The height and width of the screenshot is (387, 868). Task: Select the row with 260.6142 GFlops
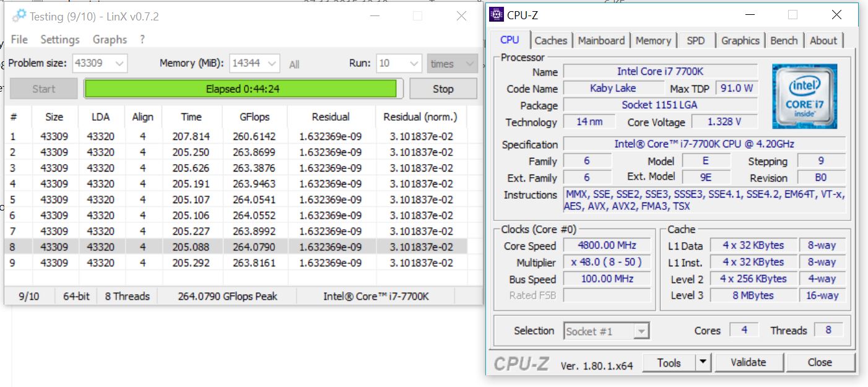pos(236,136)
